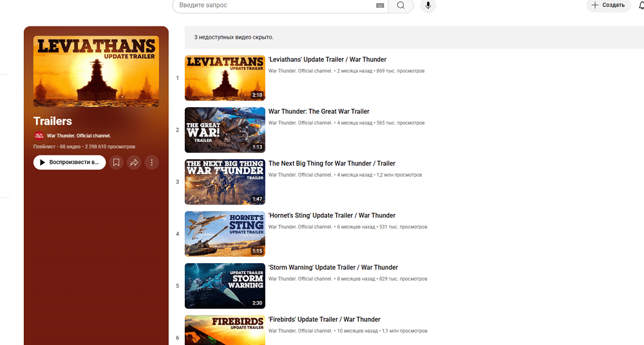Viewport: 644px width, 345px height.
Task: Click The Great War thumbnail
Action: pyautogui.click(x=225, y=130)
